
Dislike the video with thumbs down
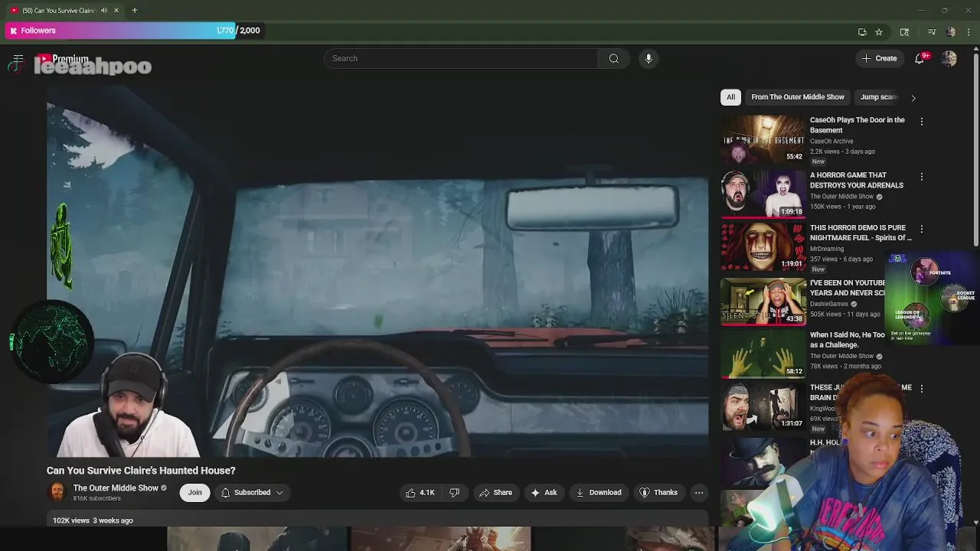tap(454, 493)
